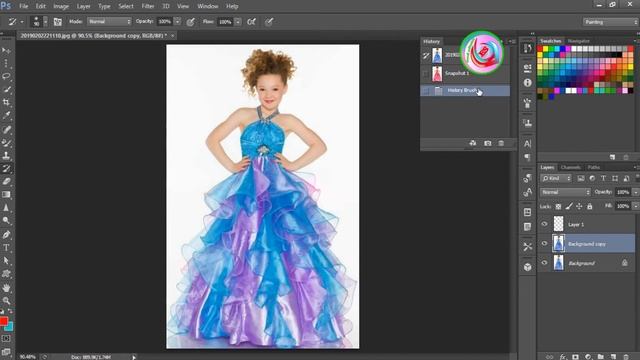Image resolution: width=640 pixels, height=360 pixels.
Task: Click the Background copy layer thumbnail
Action: pos(558,244)
